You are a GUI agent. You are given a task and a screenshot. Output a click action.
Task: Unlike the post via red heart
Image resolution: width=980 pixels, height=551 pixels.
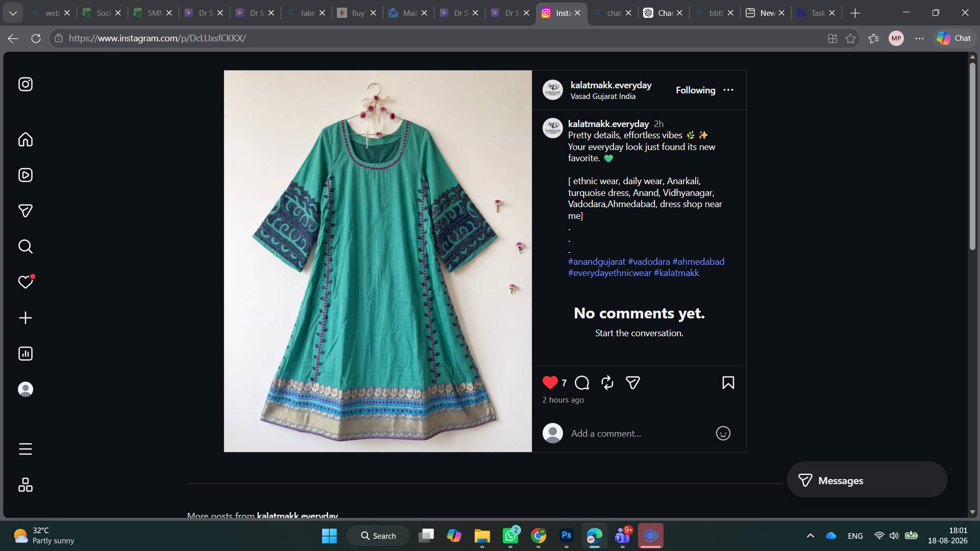[550, 383]
